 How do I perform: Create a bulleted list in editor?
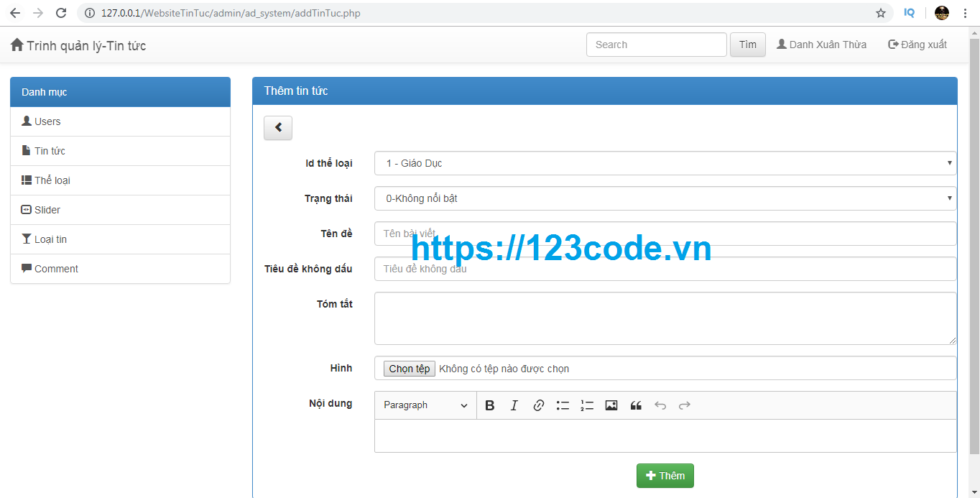point(563,405)
